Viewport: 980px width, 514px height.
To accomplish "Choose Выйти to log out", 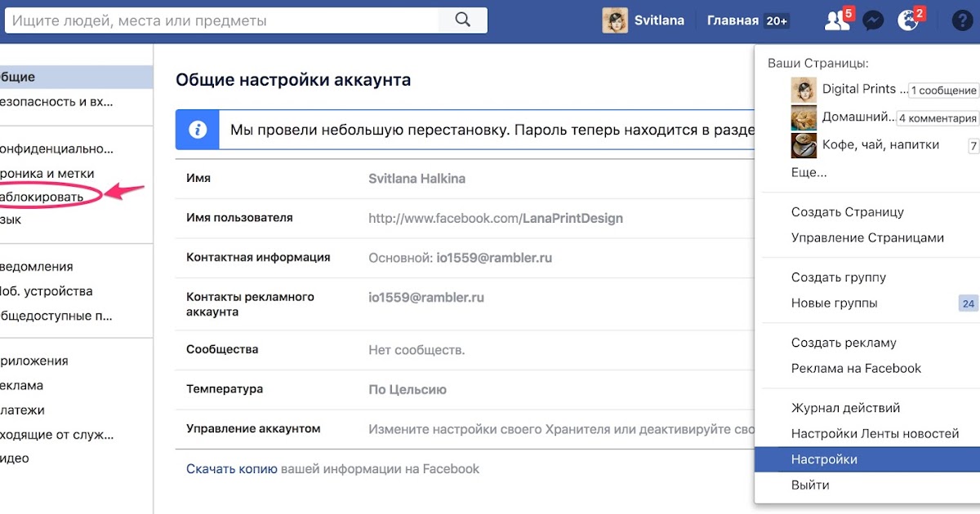I will (810, 485).
